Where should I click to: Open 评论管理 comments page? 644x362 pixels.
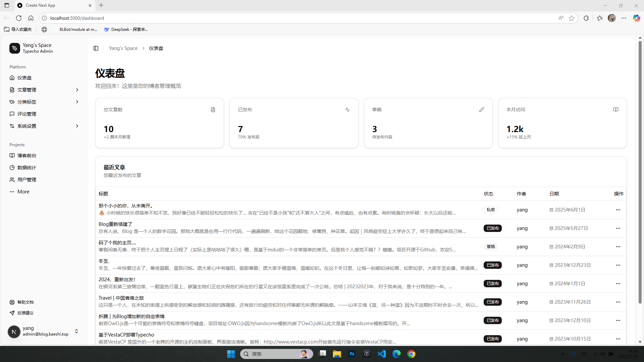pos(26,114)
